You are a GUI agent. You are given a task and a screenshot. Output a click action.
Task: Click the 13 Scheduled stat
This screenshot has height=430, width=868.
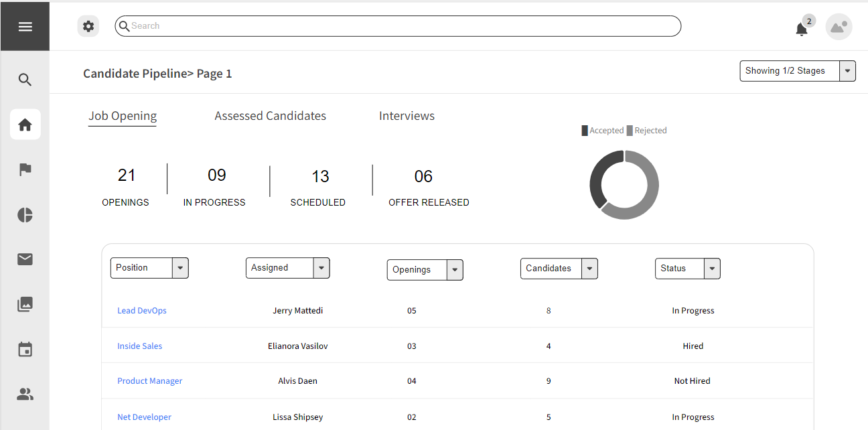pos(318,187)
